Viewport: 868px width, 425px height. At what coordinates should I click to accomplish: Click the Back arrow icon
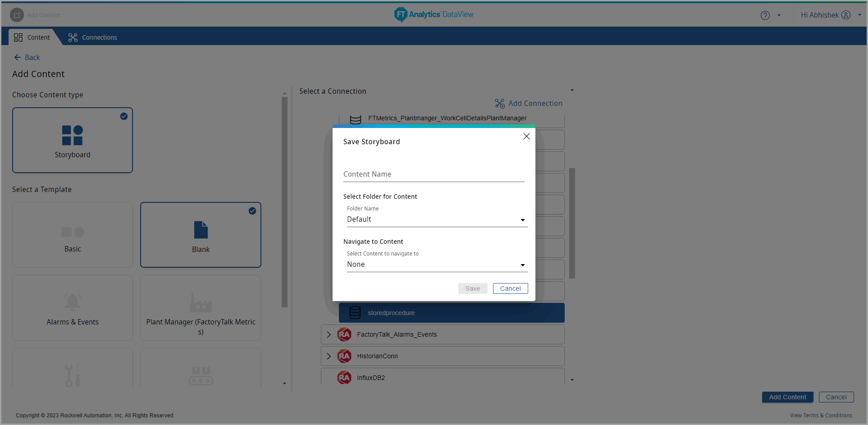click(18, 57)
